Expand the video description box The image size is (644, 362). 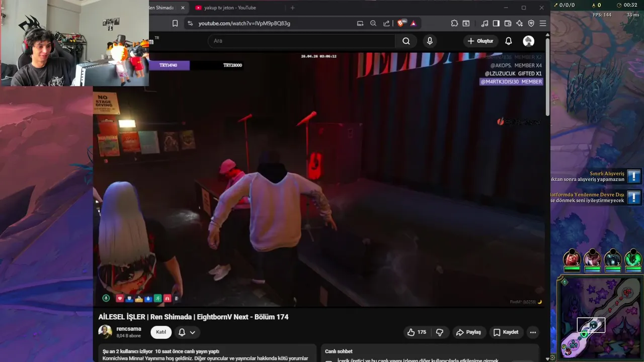207,353
